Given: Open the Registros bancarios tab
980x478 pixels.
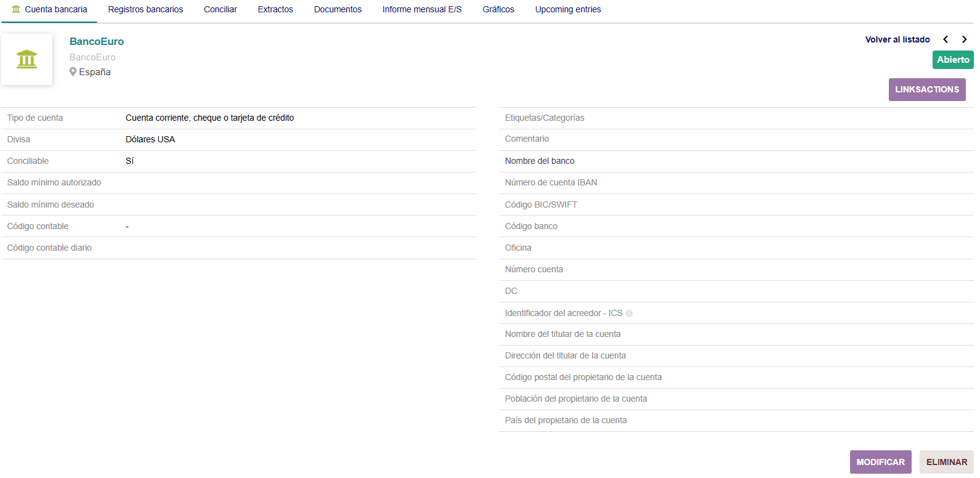Looking at the screenshot, I should click(145, 9).
